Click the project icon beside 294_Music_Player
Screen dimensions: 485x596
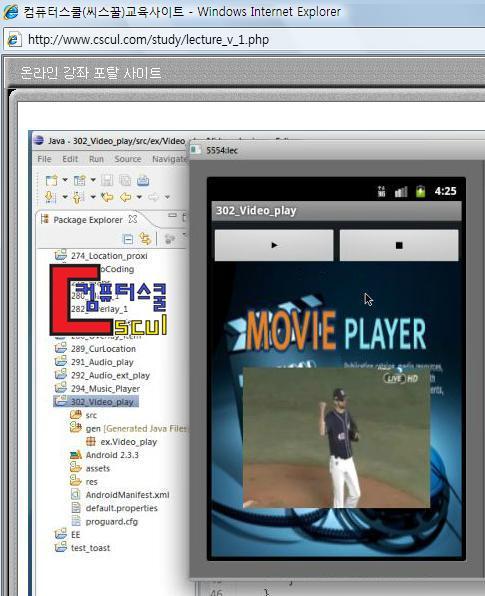click(60, 388)
